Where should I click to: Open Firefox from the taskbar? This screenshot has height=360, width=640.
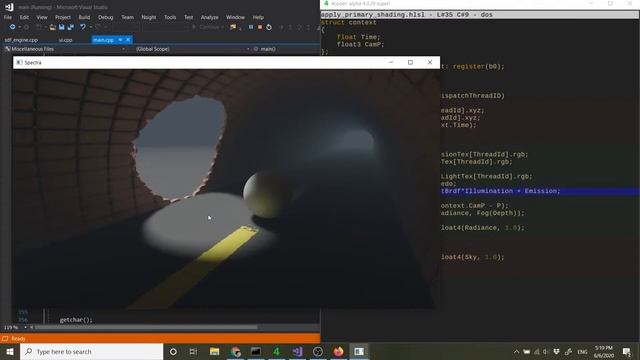pyautogui.click(x=338, y=351)
